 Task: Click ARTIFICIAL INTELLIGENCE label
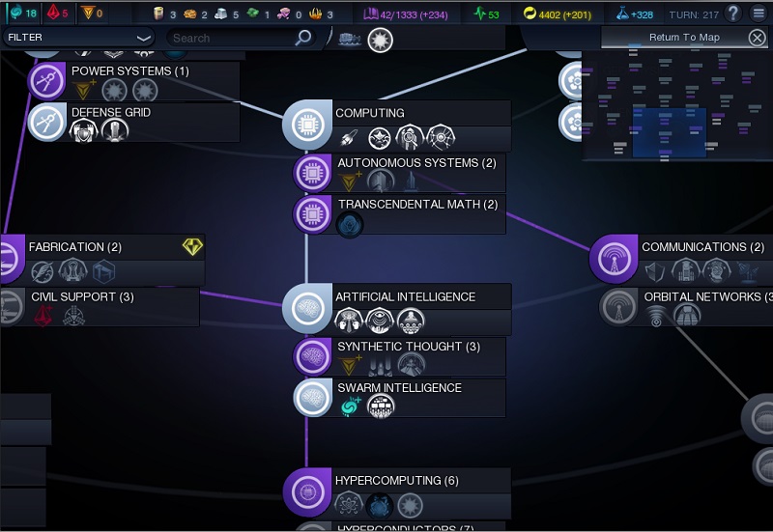405,296
